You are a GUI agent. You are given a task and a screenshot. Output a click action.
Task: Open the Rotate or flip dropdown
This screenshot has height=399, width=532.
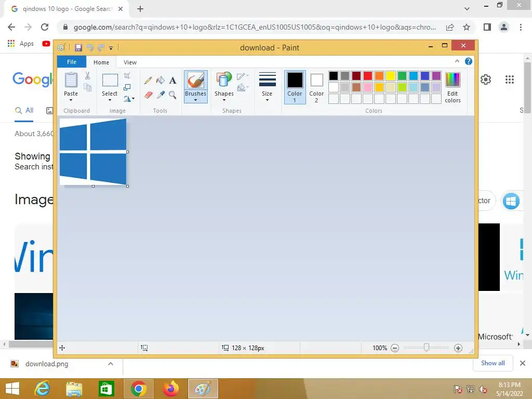coord(129,99)
